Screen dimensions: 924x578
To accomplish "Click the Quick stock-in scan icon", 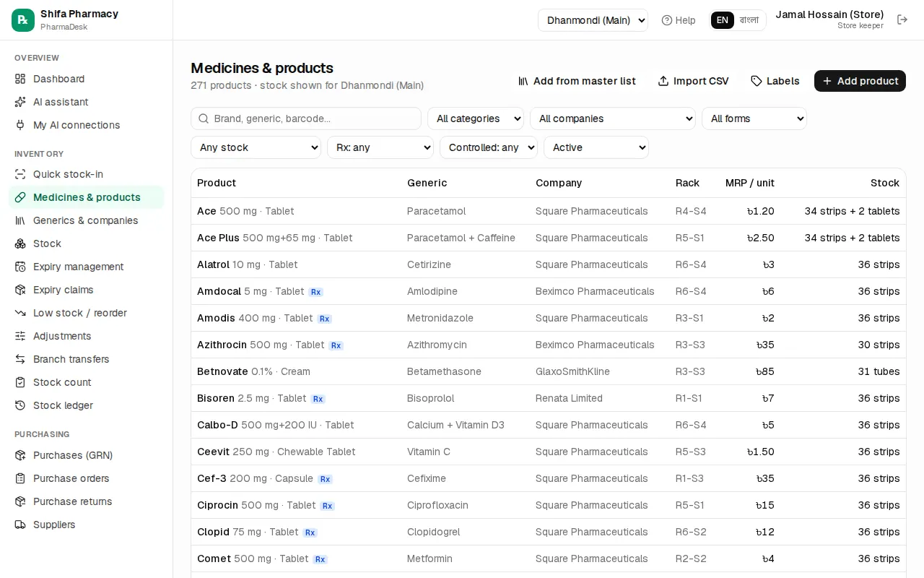I will click(x=20, y=174).
